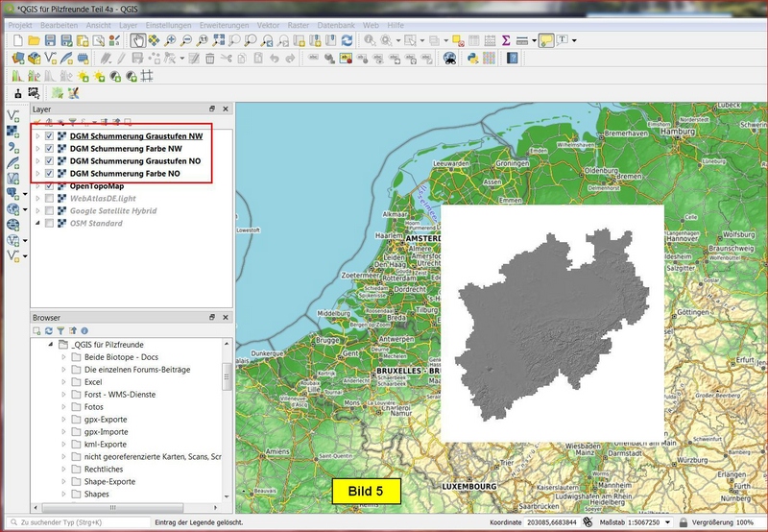Viewport: 768px width, 532px height.
Task: Save the project with the first floppy disk icon
Action: click(50, 40)
